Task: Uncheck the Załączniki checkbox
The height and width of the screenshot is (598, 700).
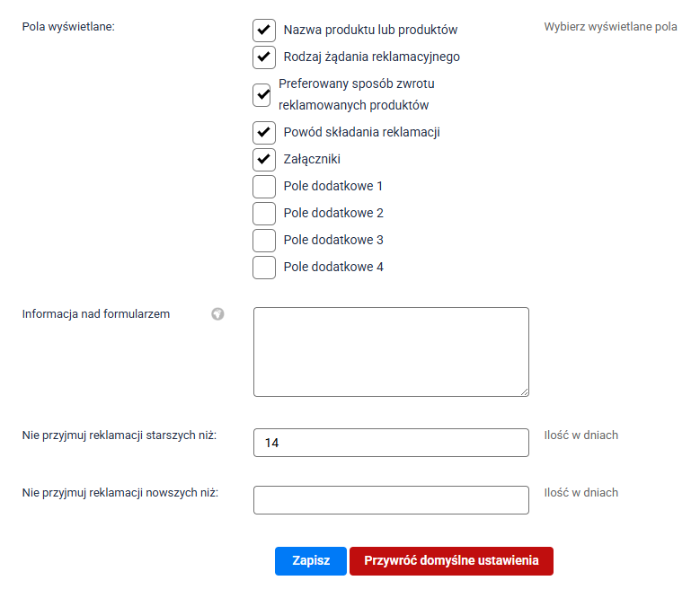Action: click(264, 159)
